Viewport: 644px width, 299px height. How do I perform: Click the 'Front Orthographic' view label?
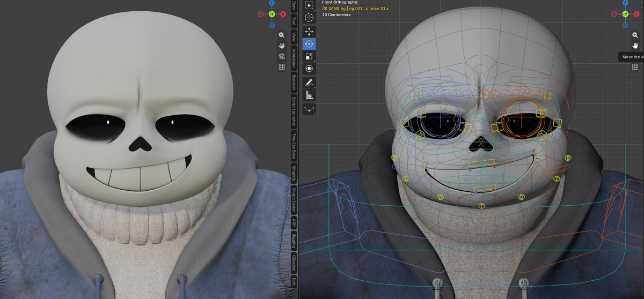coord(340,2)
